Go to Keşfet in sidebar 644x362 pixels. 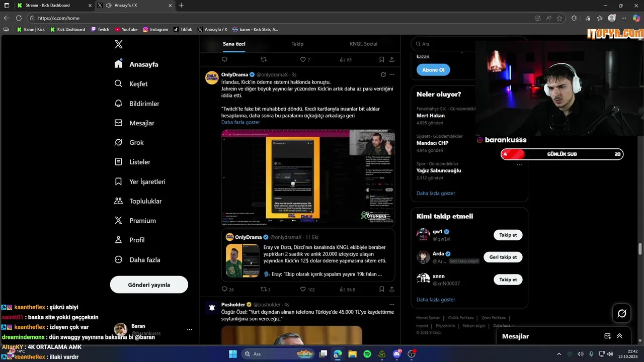tap(131, 83)
